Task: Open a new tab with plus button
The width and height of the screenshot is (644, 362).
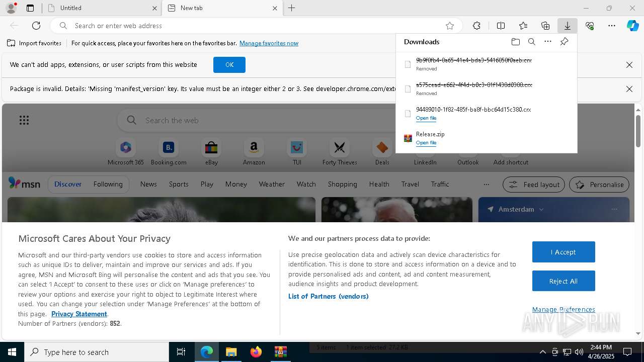Action: click(x=292, y=8)
